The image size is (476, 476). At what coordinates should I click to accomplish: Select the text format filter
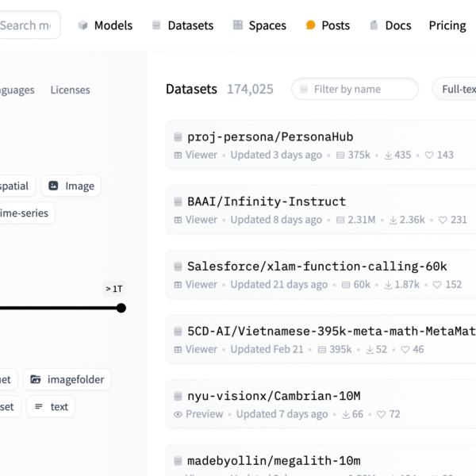point(51,406)
